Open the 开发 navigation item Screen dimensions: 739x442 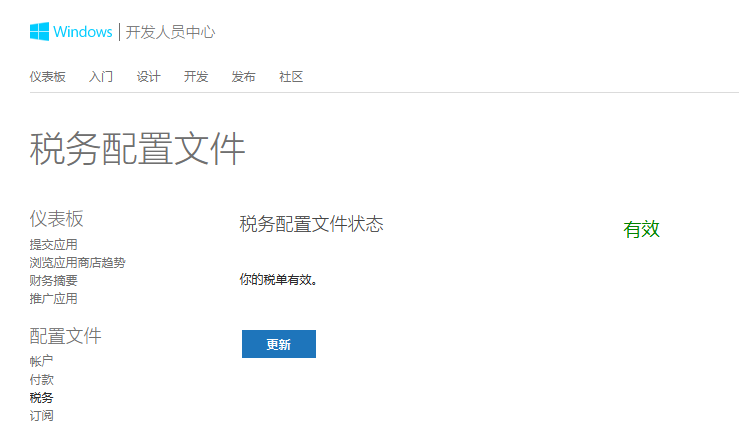(x=196, y=77)
